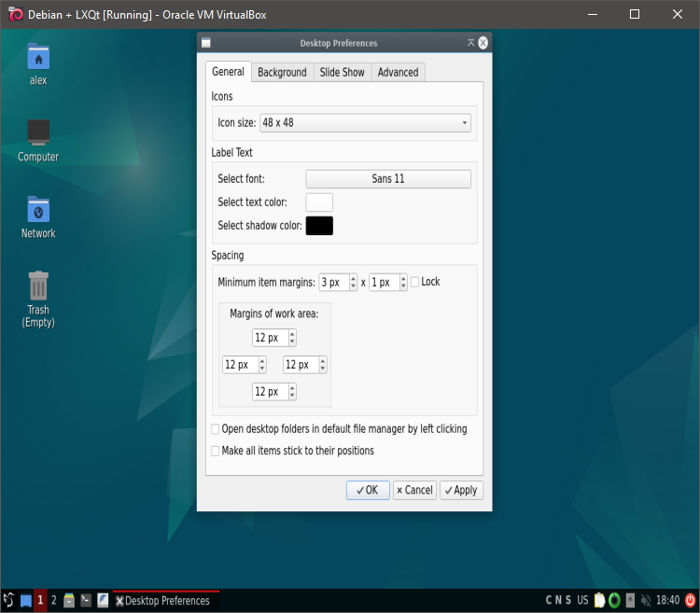The height and width of the screenshot is (613, 700).
Task: Click the Scroll Lock 'S' indicator
Action: [x=568, y=600]
